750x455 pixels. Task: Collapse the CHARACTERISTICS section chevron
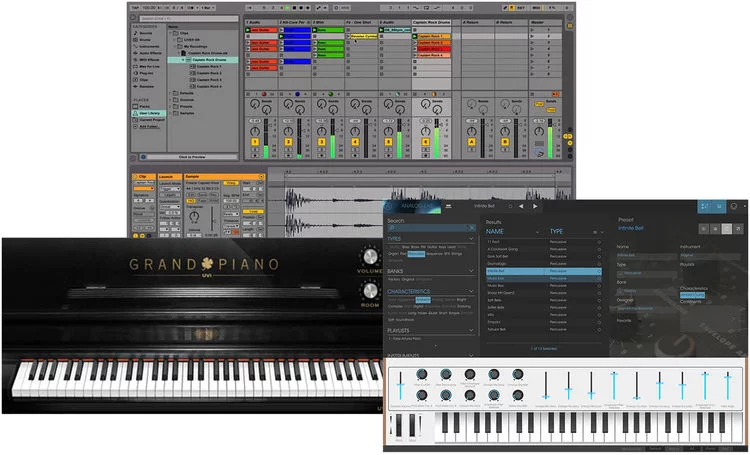(x=471, y=291)
